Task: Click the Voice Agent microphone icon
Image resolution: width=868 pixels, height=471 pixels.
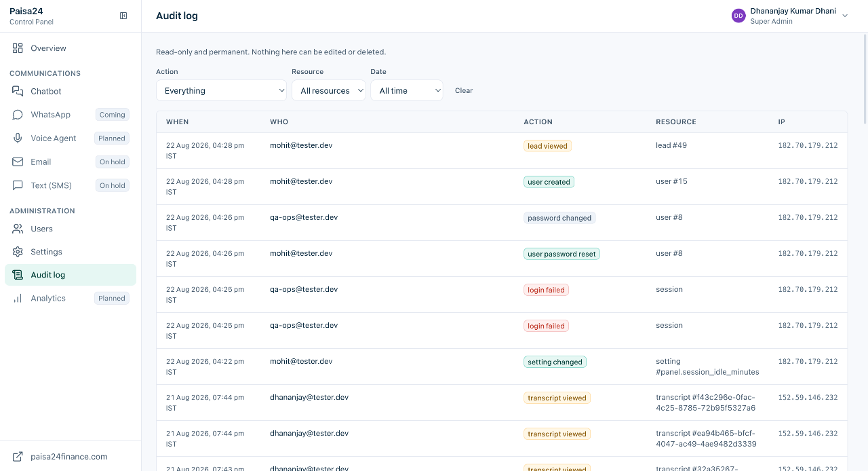Action: pyautogui.click(x=18, y=138)
